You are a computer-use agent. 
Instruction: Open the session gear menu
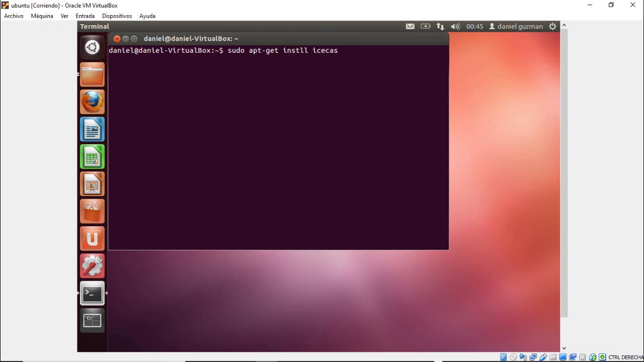pyautogui.click(x=552, y=27)
